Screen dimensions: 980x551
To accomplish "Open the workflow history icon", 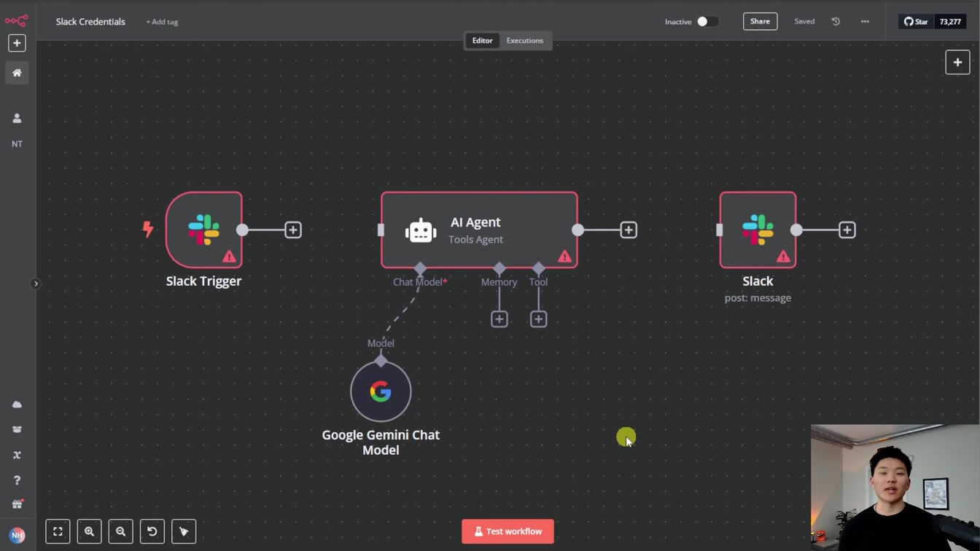I will tap(836, 21).
